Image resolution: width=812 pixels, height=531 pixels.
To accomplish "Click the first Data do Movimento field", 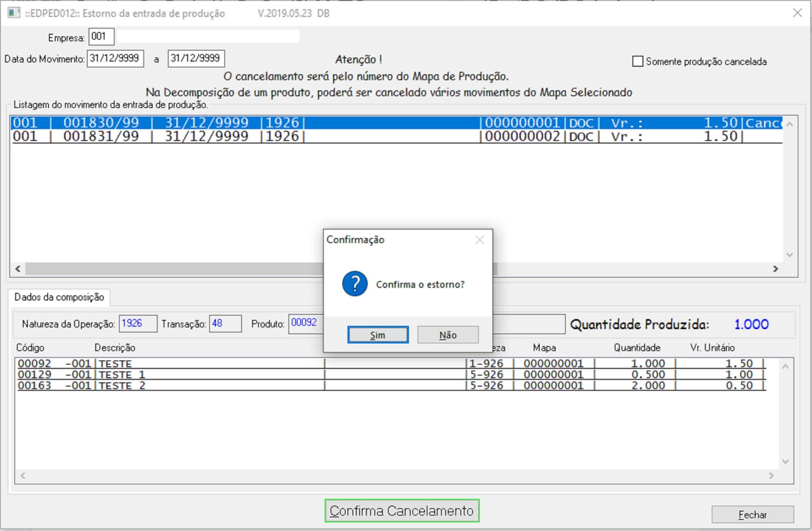I will 115,59.
